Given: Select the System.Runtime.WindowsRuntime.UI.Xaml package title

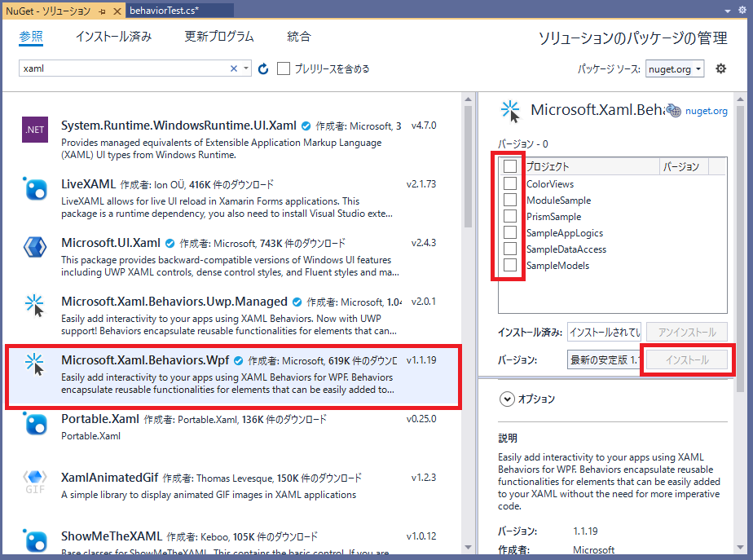Looking at the screenshot, I should 178,126.
